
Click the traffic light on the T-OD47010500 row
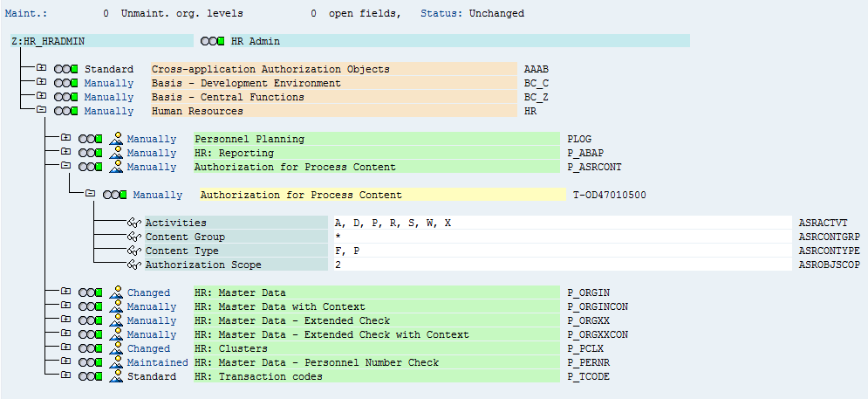(x=115, y=195)
